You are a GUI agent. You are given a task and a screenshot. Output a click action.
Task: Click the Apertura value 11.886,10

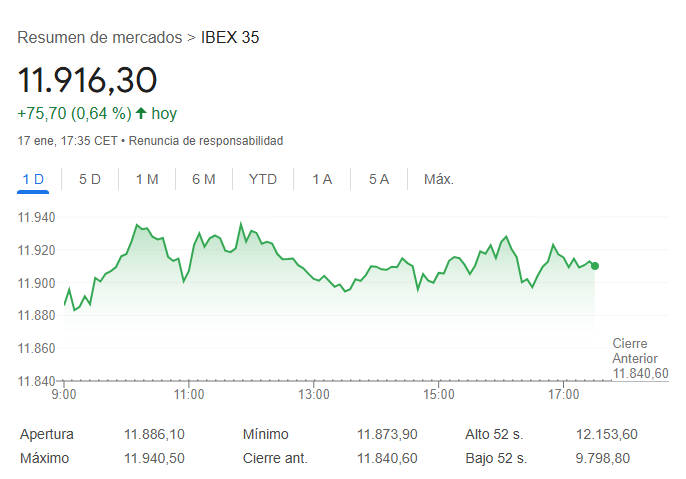point(154,434)
